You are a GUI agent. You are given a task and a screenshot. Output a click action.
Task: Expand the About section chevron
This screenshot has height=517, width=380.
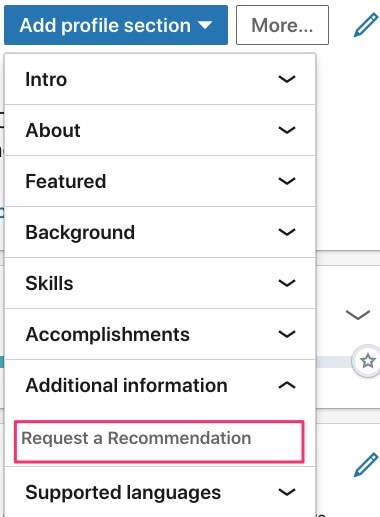coord(287,130)
